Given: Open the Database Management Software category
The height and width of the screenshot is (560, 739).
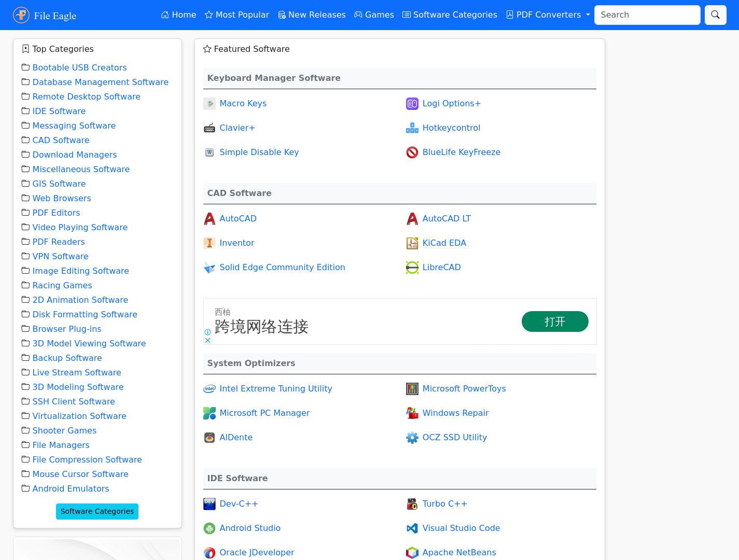Looking at the screenshot, I should tap(100, 82).
